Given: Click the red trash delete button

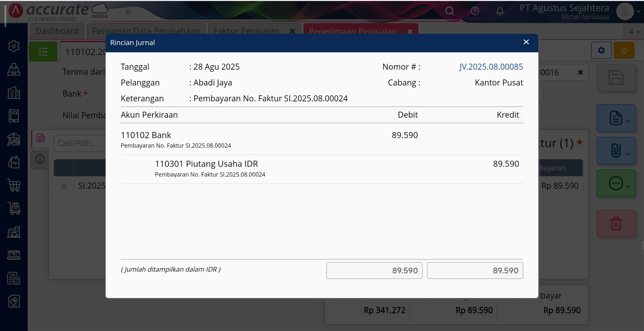Looking at the screenshot, I should [x=616, y=224].
